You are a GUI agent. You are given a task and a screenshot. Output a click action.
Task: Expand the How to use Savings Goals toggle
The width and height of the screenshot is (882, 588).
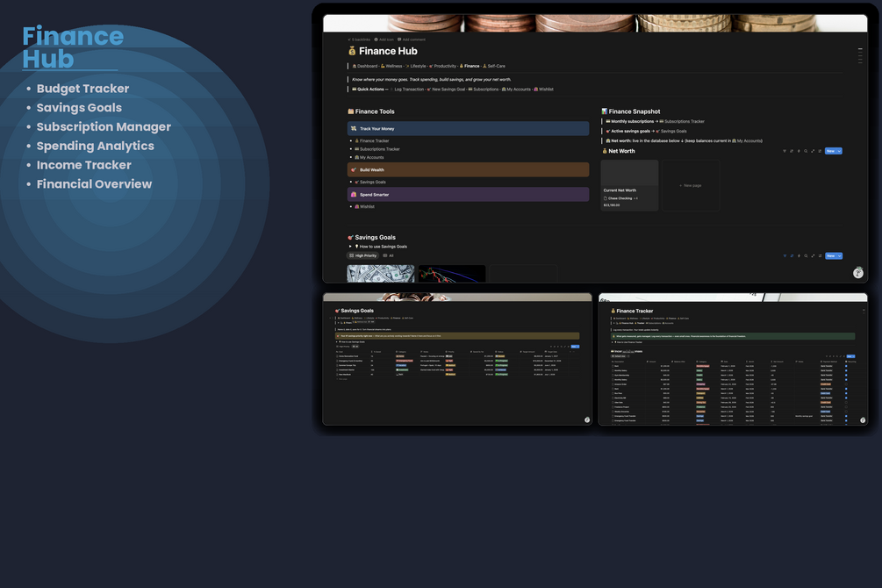click(350, 247)
